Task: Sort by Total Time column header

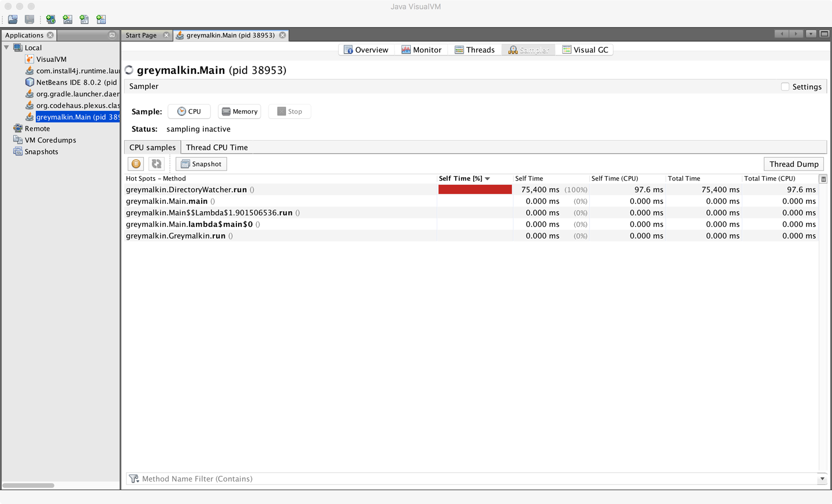Action: click(704, 178)
